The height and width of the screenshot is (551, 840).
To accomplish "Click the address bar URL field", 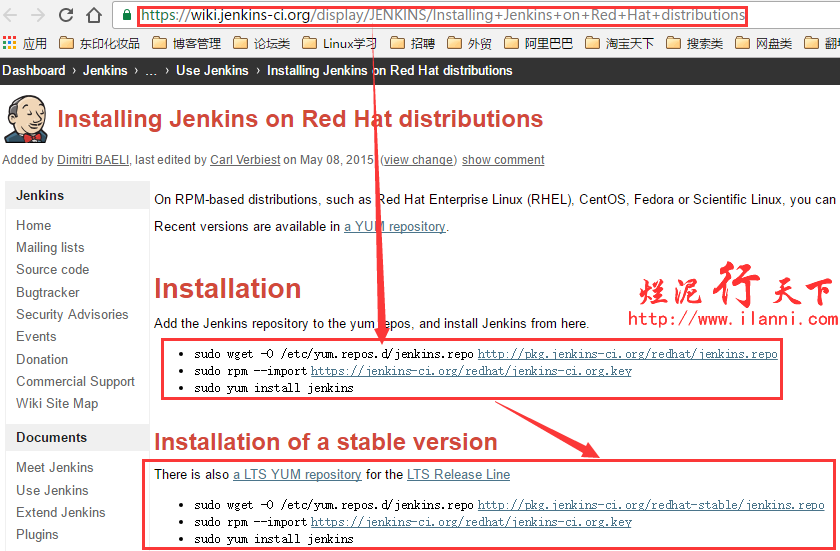I will click(440, 15).
